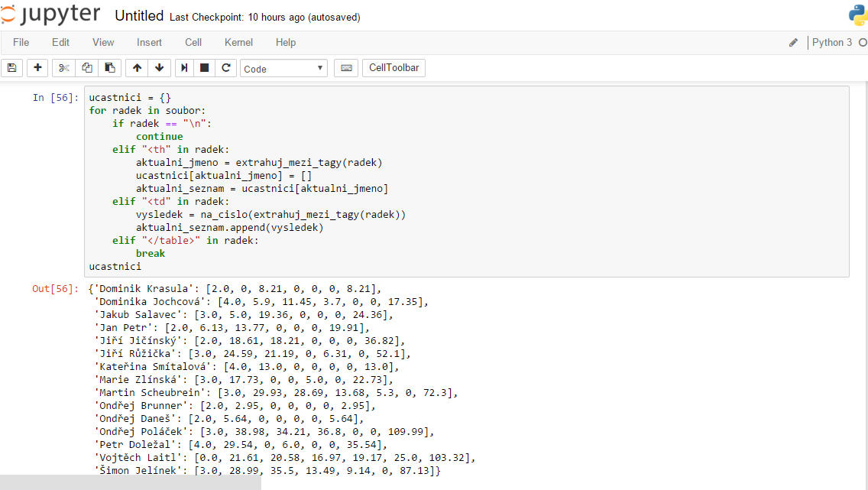This screenshot has height=490, width=868.
Task: Move the selected cell down
Action: (x=159, y=68)
